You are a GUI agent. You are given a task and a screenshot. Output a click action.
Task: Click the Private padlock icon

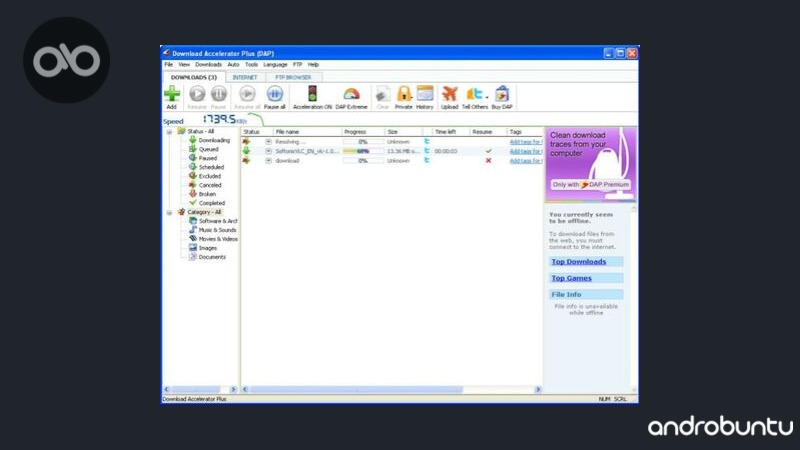pyautogui.click(x=404, y=94)
